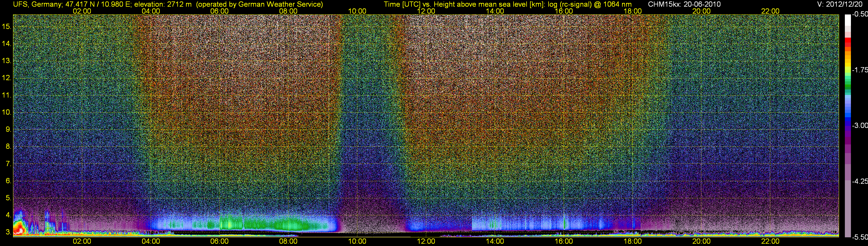
Task: Click the 10 km height axis label
Action: 6,112
